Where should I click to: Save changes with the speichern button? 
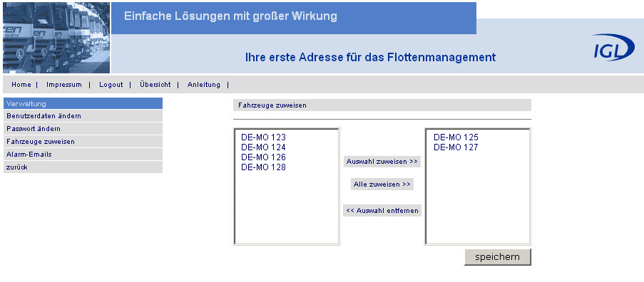(x=497, y=257)
